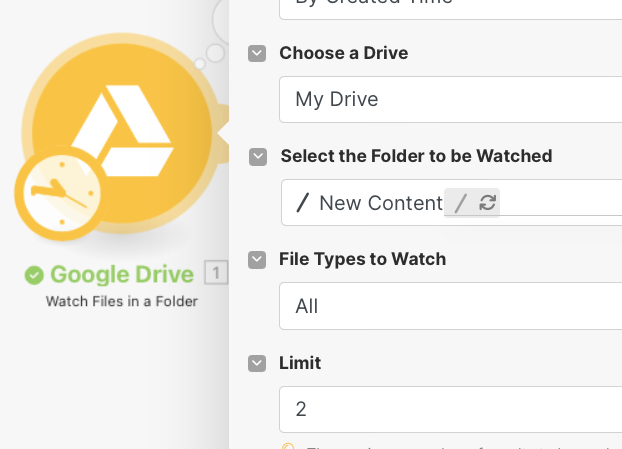Click the slash button after New Content
This screenshot has width=622, height=449.
[460, 203]
